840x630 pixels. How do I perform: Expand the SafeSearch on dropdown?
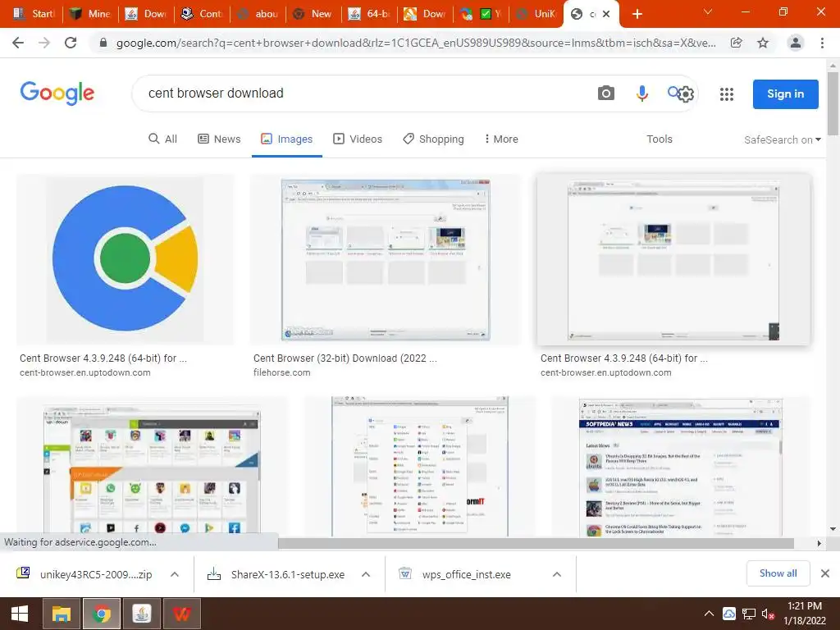tap(782, 139)
